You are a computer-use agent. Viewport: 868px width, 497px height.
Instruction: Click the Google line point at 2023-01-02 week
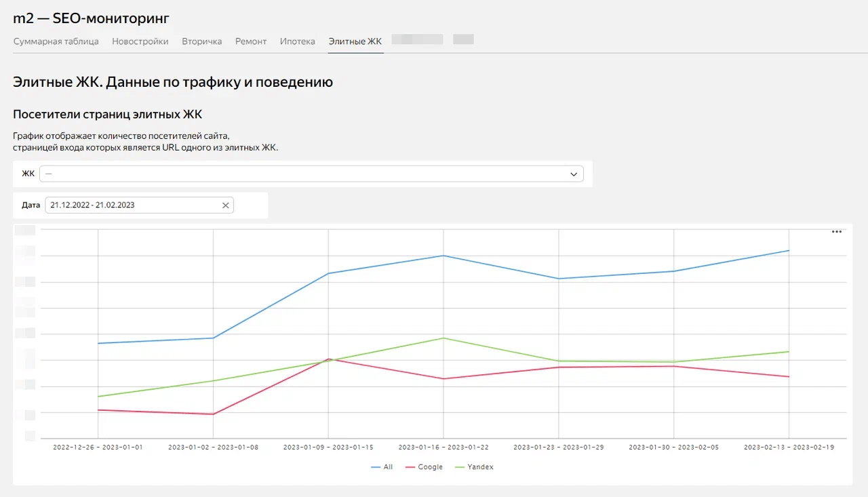(214, 414)
